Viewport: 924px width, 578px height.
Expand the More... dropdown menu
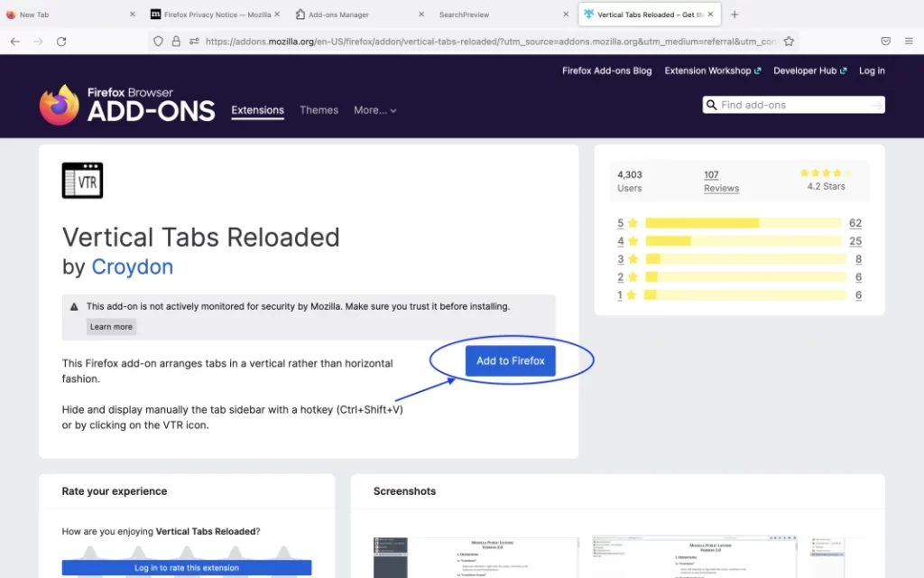[374, 110]
